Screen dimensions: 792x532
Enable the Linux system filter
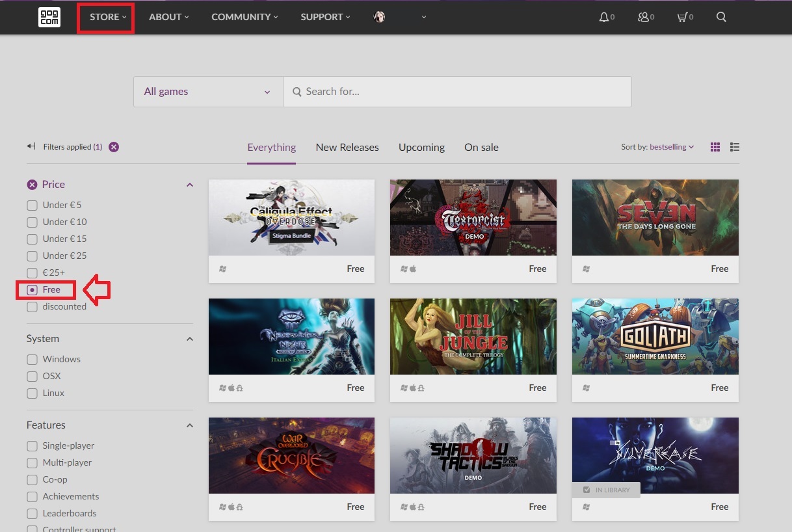[32, 393]
